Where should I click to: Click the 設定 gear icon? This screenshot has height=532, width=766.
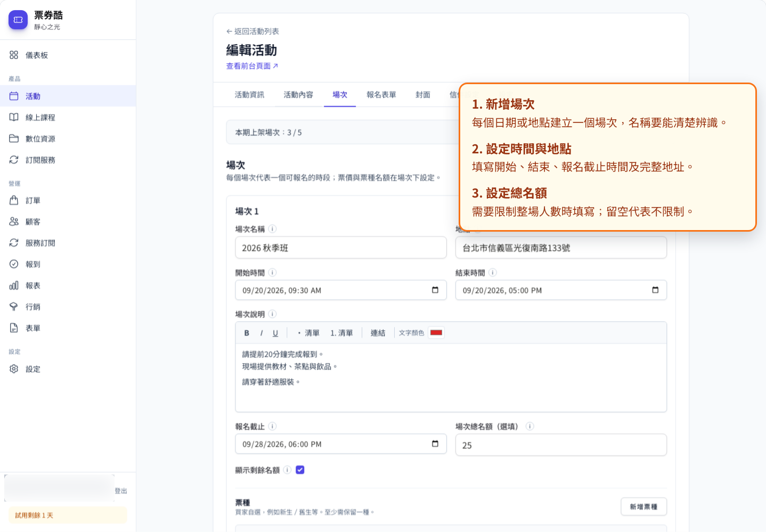point(14,369)
